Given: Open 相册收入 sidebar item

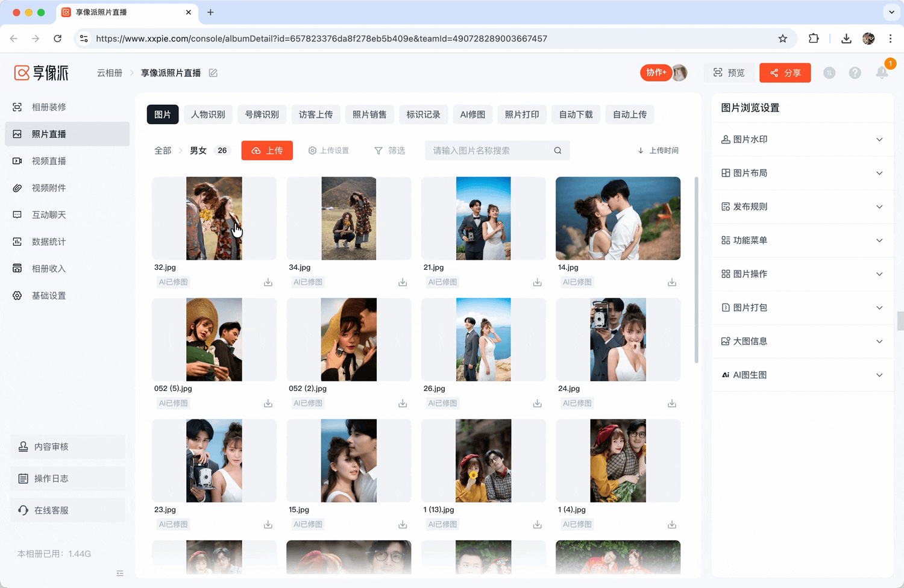Looking at the screenshot, I should [67, 269].
